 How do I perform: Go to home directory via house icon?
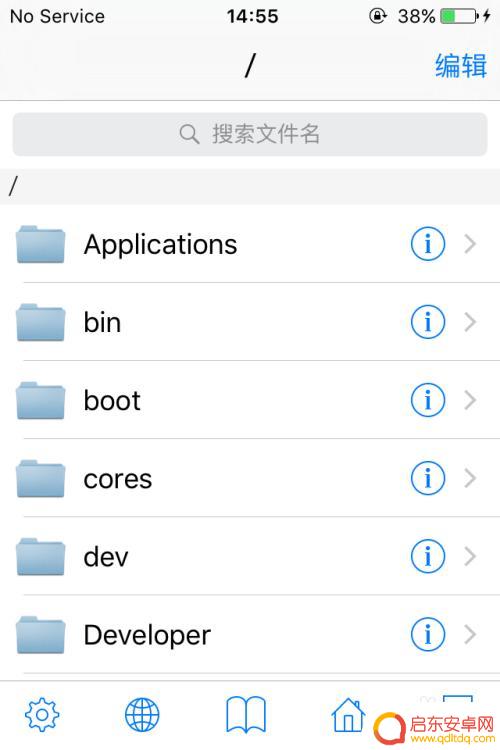point(348,715)
